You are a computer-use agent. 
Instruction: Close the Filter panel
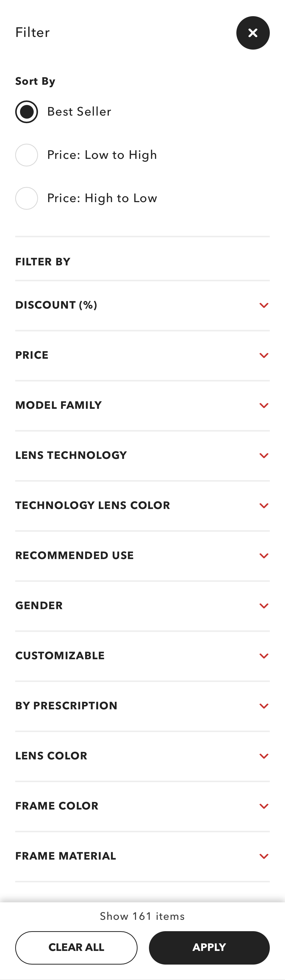pos(253,33)
